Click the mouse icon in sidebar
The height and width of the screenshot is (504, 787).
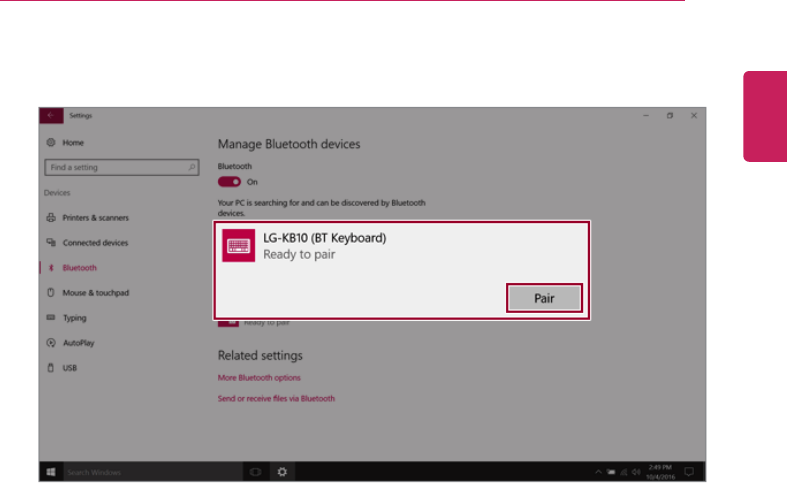pos(51,293)
